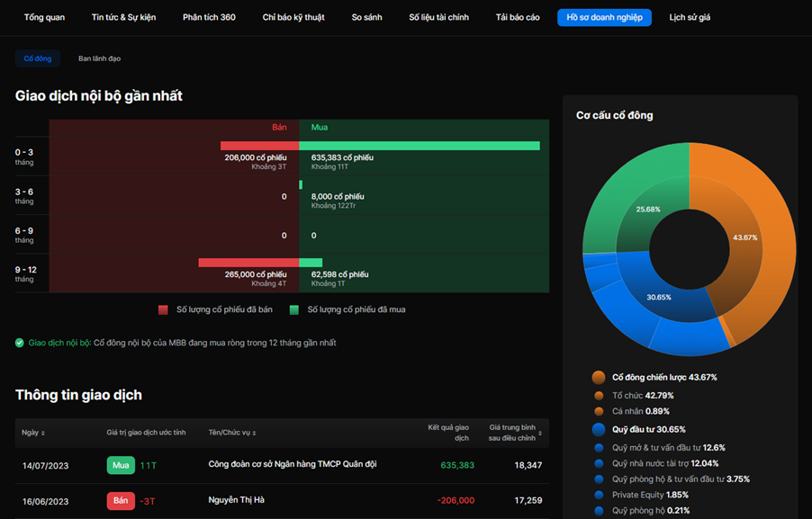This screenshot has height=519, width=812.
Task: Click the green check icon beside Giao dịch nội bộ
Action: 20,343
